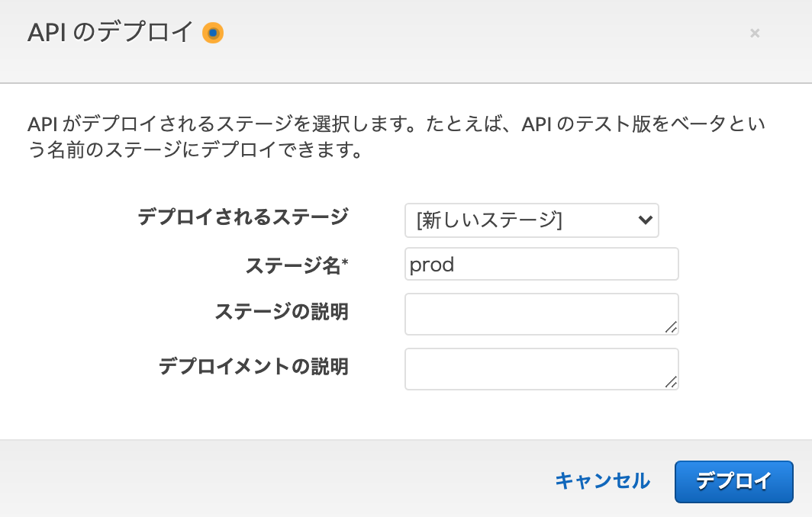Click the orange hint dot beside the title
Viewport: 812px width, 517px height.
tap(213, 33)
